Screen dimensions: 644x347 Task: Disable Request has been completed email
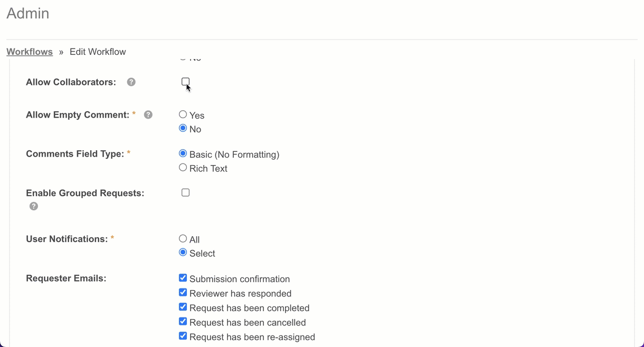183,307
